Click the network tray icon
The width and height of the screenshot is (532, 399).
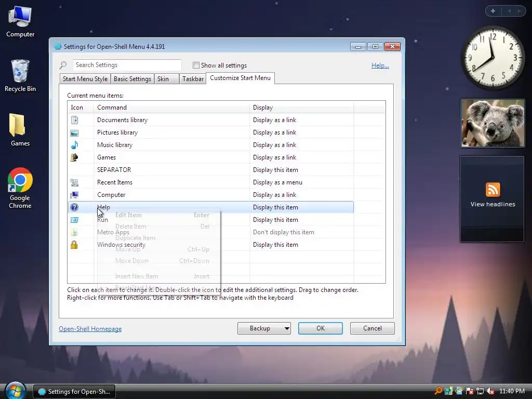pyautogui.click(x=480, y=391)
